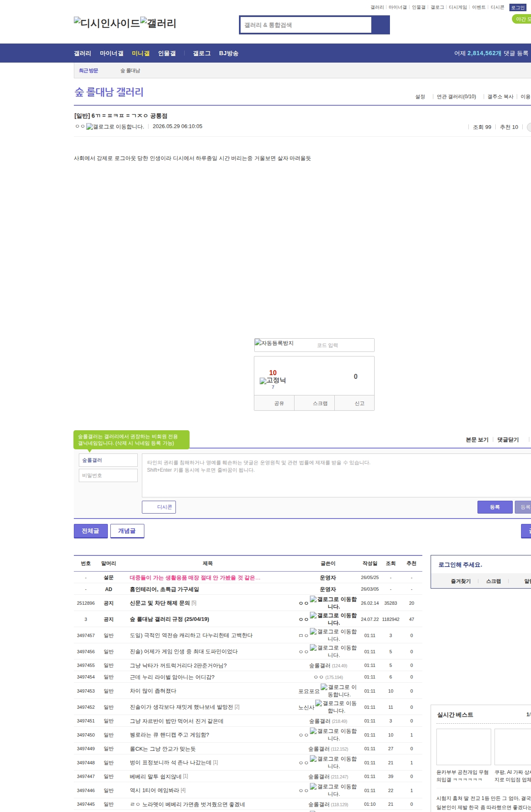Open post 롤CK는 그냥 깐교가 맞는듯
Screen dimensions: 531x812
click(x=163, y=749)
